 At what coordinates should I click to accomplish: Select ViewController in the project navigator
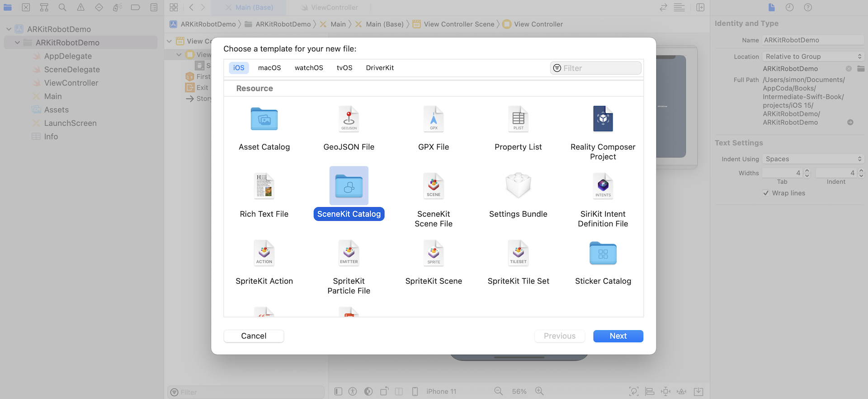[71, 83]
